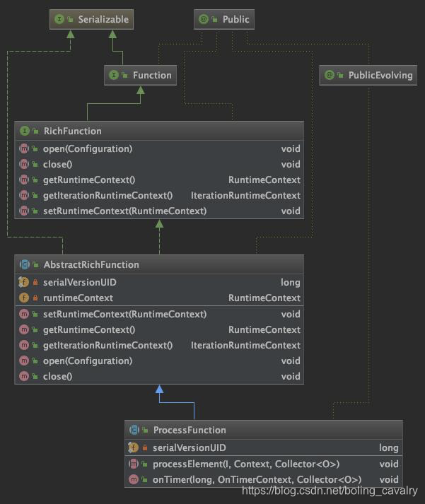The width and height of the screenshot is (425, 504).
Task: Click the lock icon beside runtimeContext field
Action: pos(35,298)
